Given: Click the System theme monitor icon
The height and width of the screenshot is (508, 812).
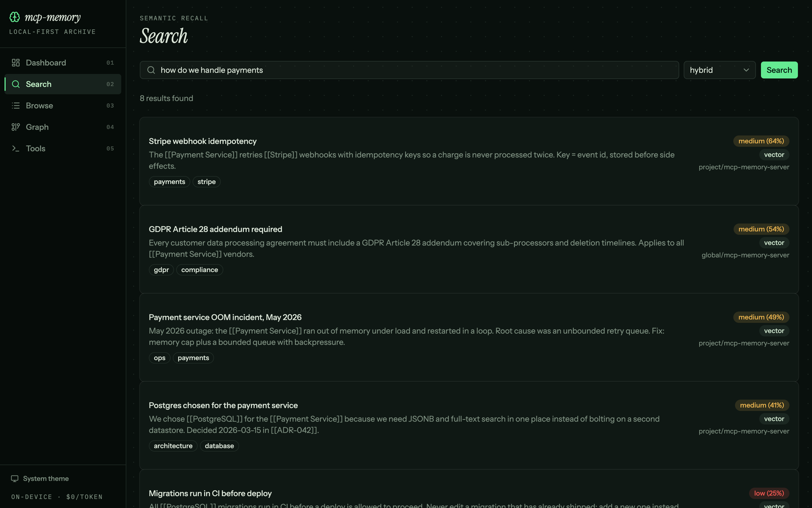Looking at the screenshot, I should click(15, 478).
